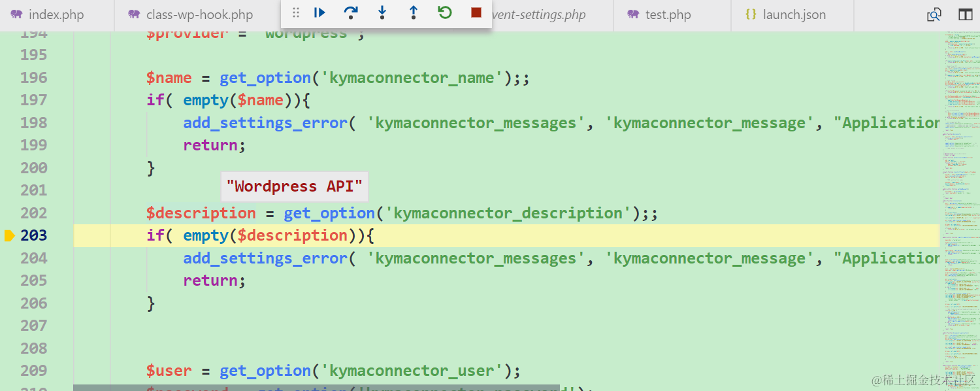Click 'kymaconnector_name' string on line 196

tap(412, 78)
